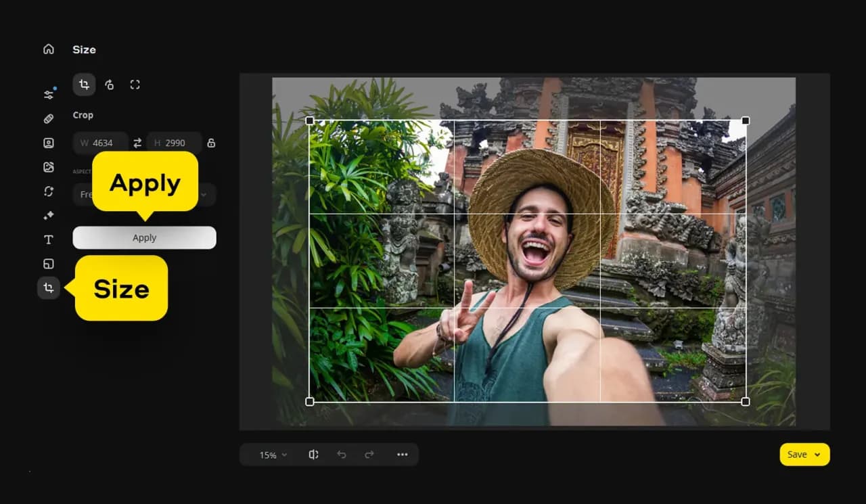Click the Width input showing 4634
This screenshot has width=866, height=504.
click(100, 143)
